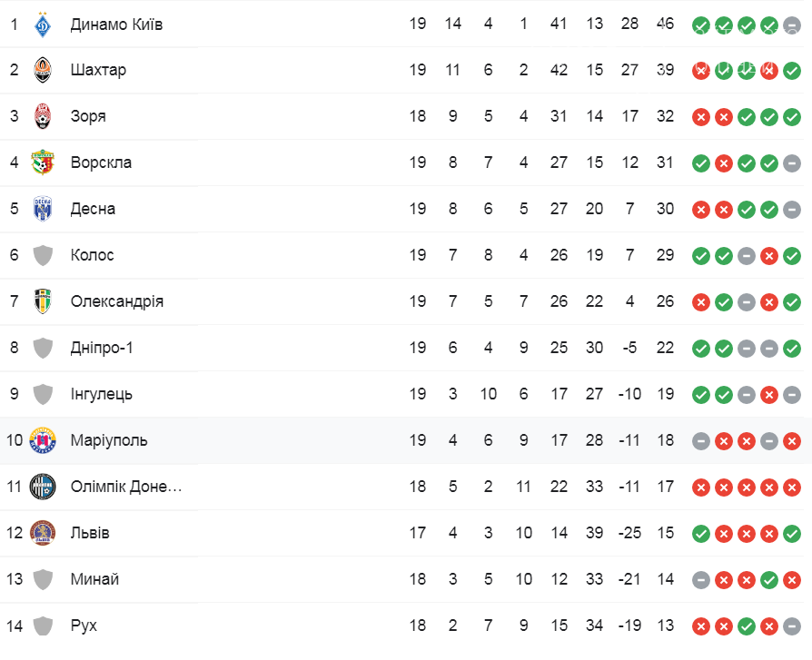Click the Рух team name
The image size is (812, 660).
pos(84,626)
